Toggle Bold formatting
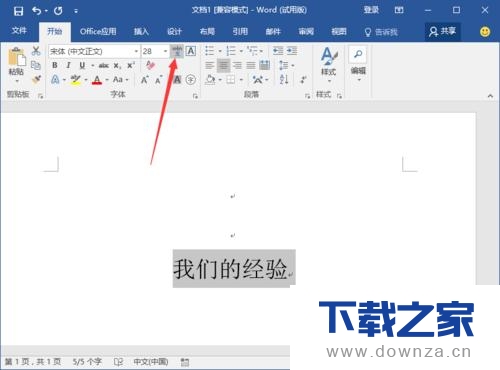 (x=55, y=65)
